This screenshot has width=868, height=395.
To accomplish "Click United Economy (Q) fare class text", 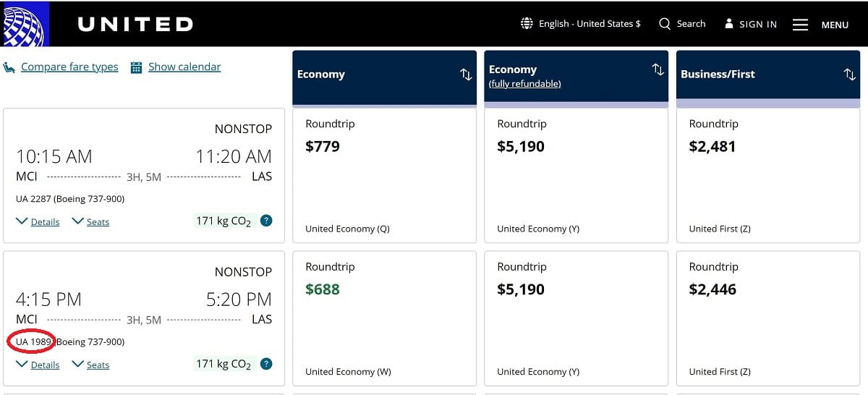I will 347,229.
